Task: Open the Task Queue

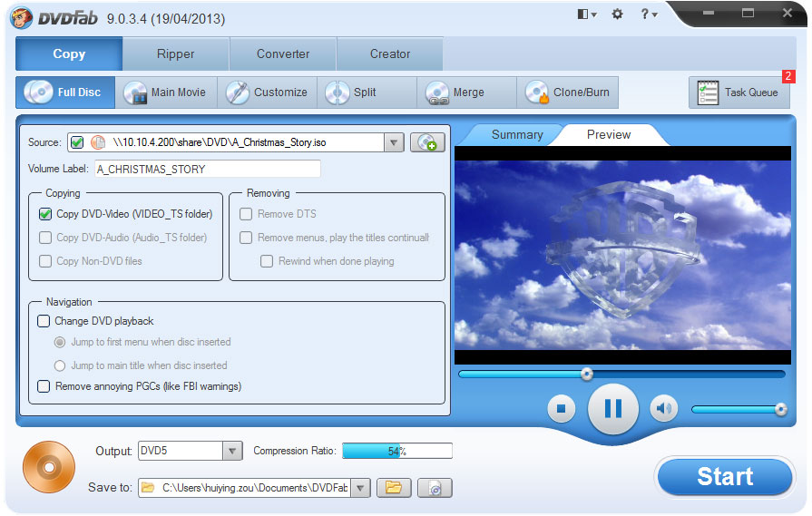Action: 739,92
